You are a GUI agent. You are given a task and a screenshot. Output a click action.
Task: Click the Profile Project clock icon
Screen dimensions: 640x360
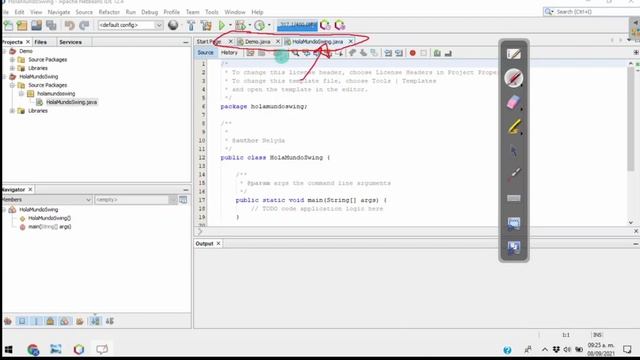tap(259, 25)
